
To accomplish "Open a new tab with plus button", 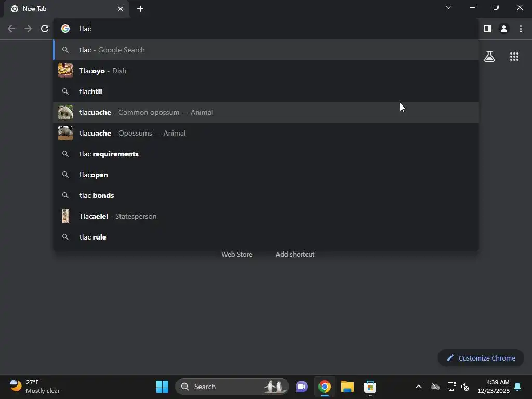I will 140,9.
